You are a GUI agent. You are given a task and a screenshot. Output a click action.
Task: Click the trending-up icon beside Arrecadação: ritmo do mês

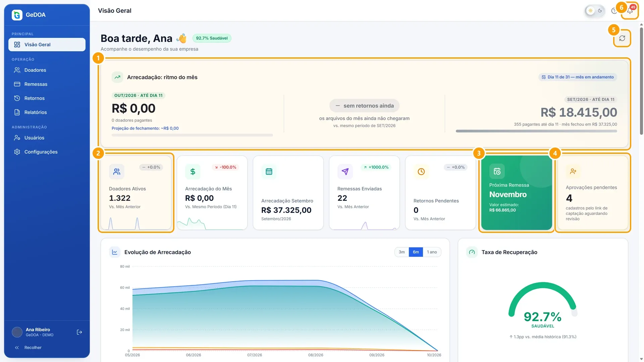pyautogui.click(x=117, y=77)
